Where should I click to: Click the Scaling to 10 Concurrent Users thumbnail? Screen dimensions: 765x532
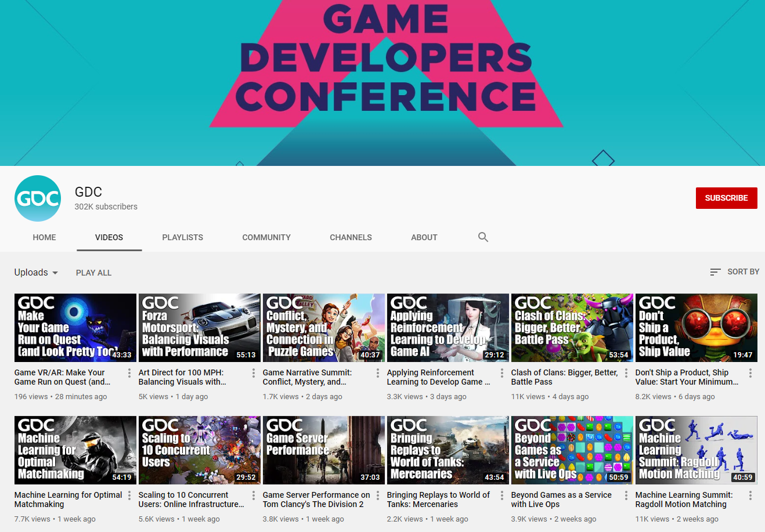(x=200, y=450)
